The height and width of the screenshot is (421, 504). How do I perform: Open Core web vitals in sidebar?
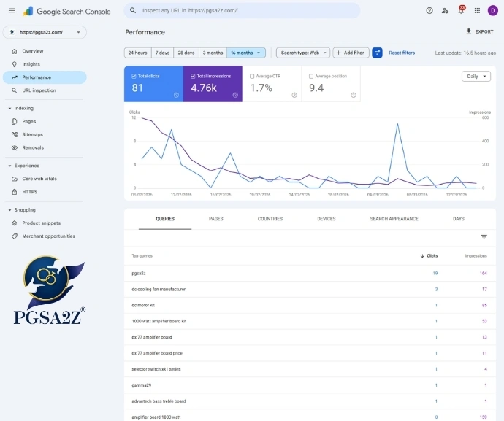[x=39, y=179]
